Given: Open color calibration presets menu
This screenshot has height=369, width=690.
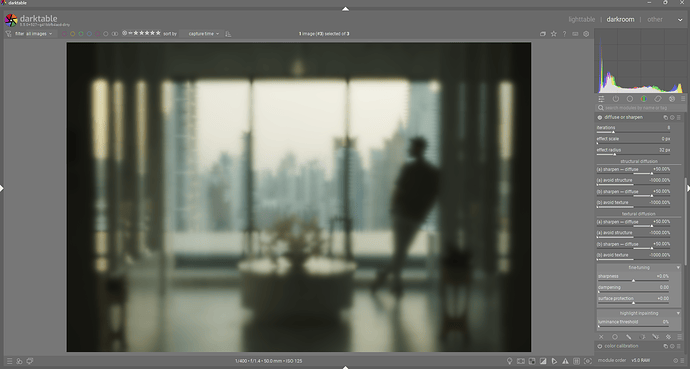Looking at the screenshot, I should pyautogui.click(x=679, y=347).
